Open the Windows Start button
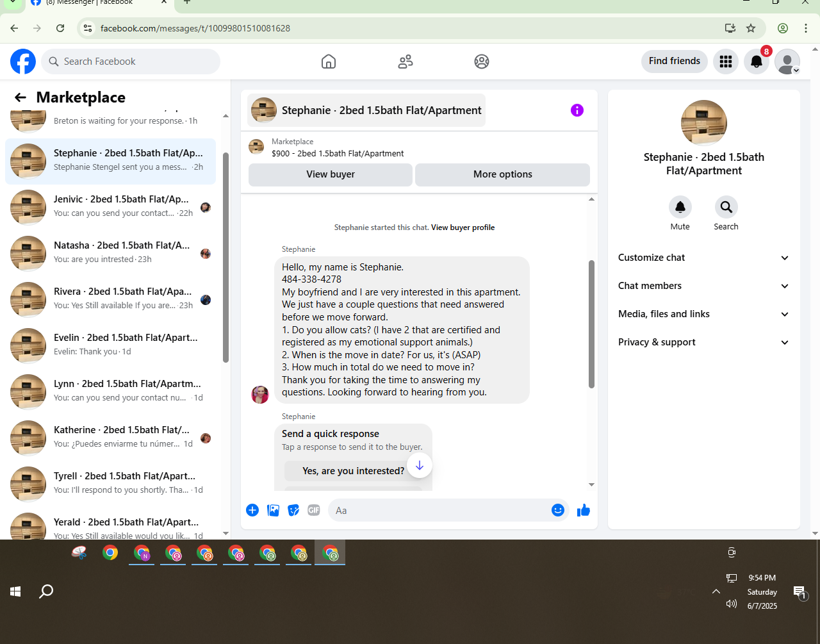Image resolution: width=820 pixels, height=644 pixels. coord(15,591)
